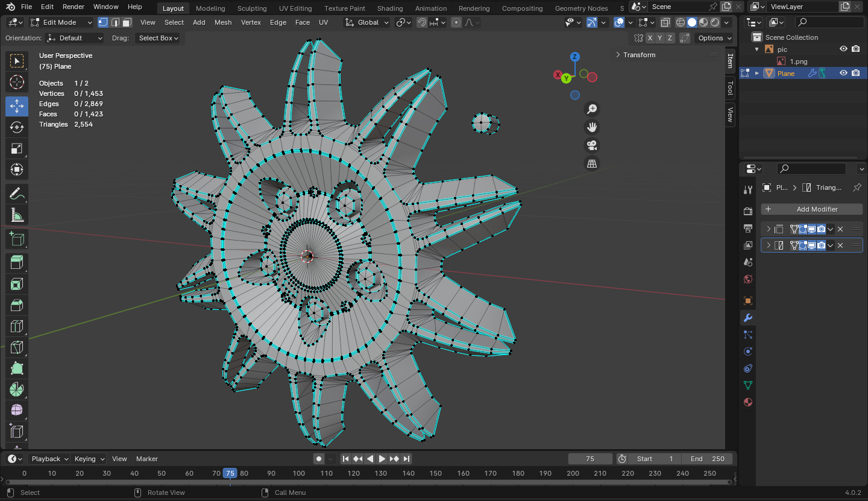Click the Add Modifier button

[812, 209]
